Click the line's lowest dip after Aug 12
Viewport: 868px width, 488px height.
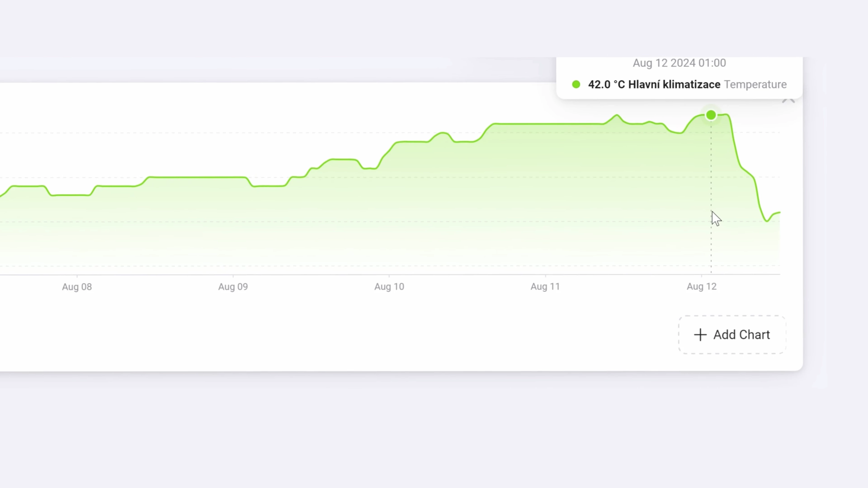pyautogui.click(x=767, y=221)
